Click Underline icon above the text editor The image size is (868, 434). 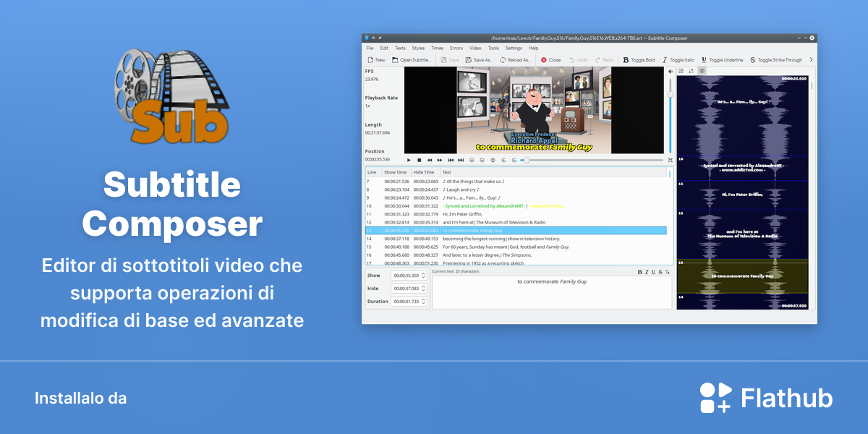pos(654,272)
